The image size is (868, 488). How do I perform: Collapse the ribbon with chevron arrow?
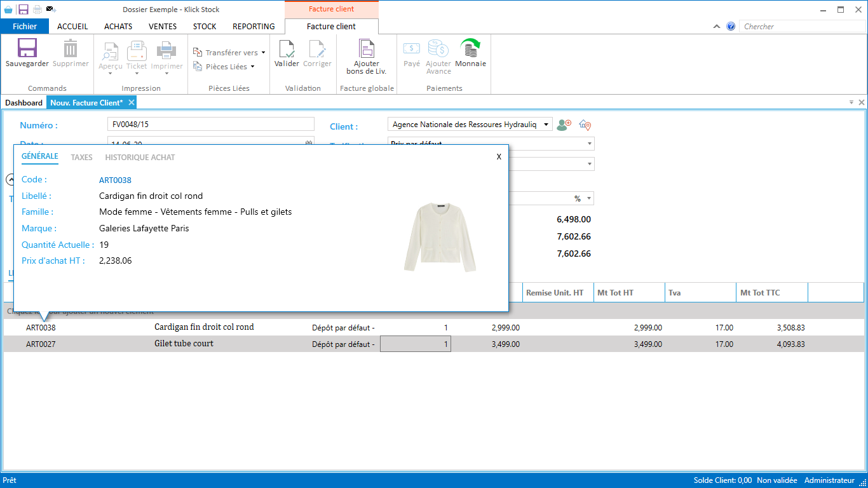click(x=717, y=27)
